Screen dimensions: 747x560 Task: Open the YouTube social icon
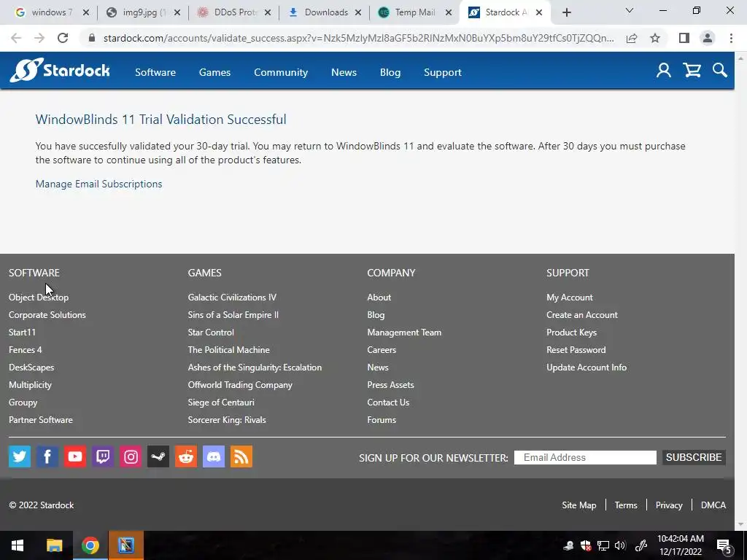click(75, 456)
